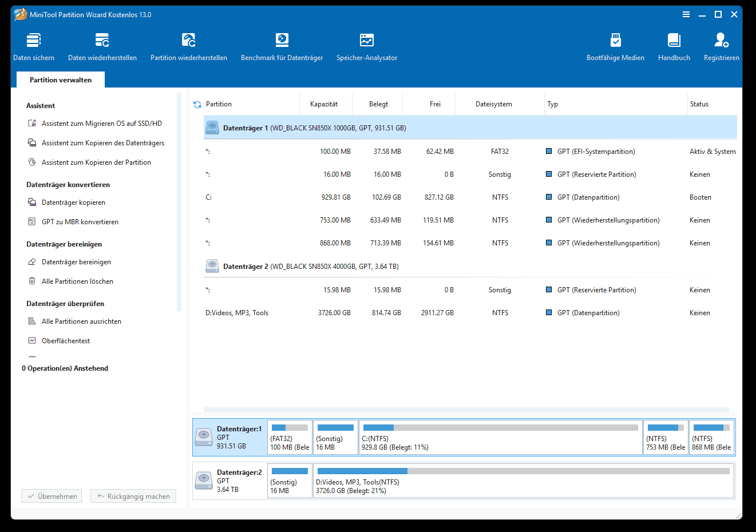
Task: Select the C: partition row
Action: (470, 197)
